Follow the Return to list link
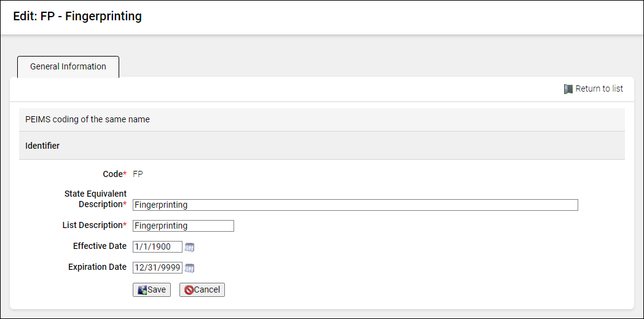Viewport: 644px width, 319px height. click(x=599, y=89)
